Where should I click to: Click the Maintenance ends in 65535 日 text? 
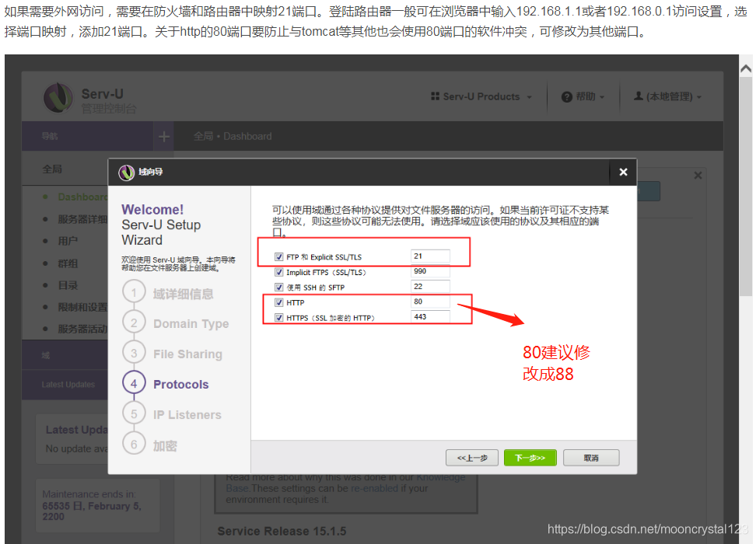point(92,505)
